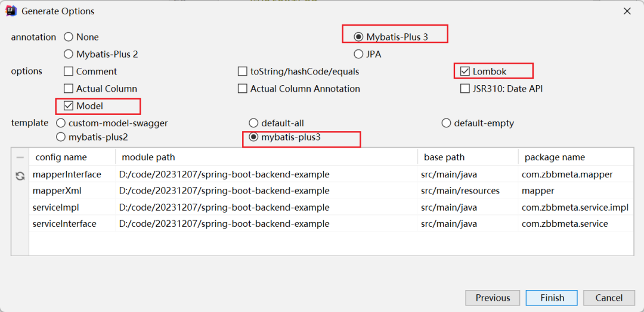644x312 pixels.
Task: Click the minus remove-row icon
Action: tap(20, 157)
